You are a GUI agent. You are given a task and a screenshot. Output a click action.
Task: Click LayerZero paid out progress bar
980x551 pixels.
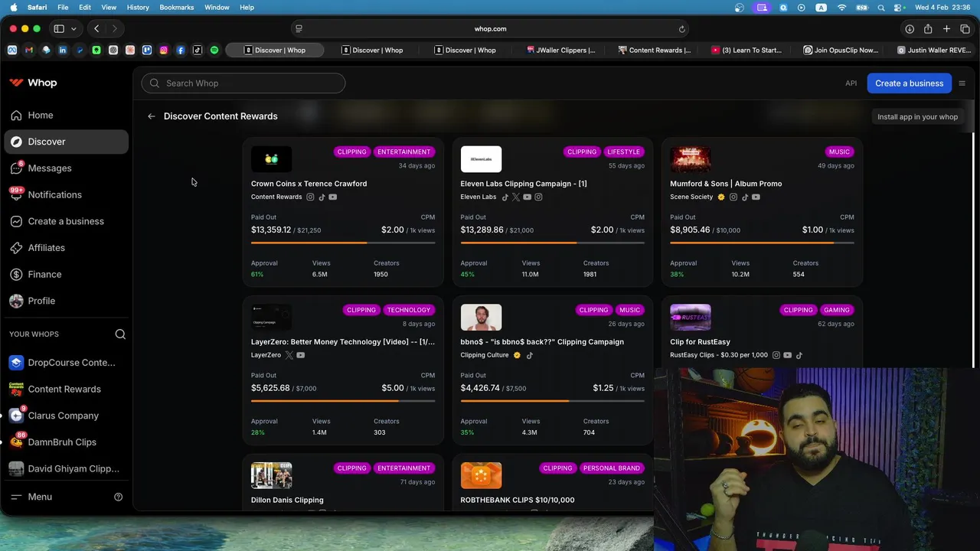pos(343,401)
